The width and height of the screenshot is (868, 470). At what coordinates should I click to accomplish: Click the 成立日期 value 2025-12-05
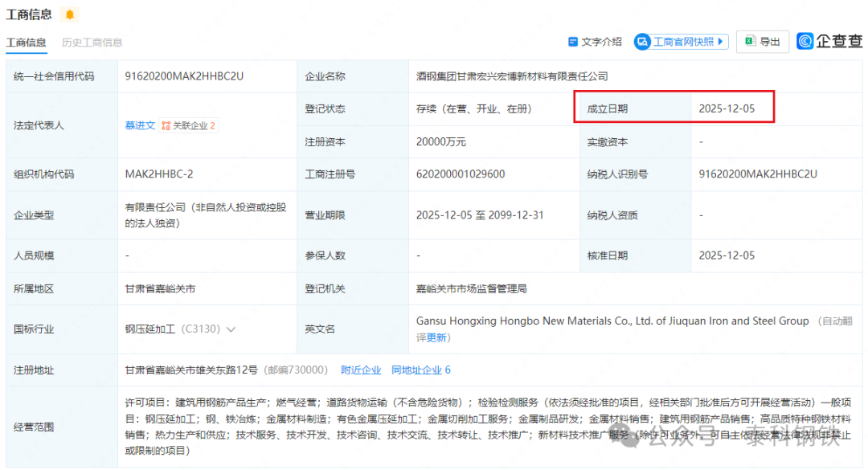coord(727,108)
